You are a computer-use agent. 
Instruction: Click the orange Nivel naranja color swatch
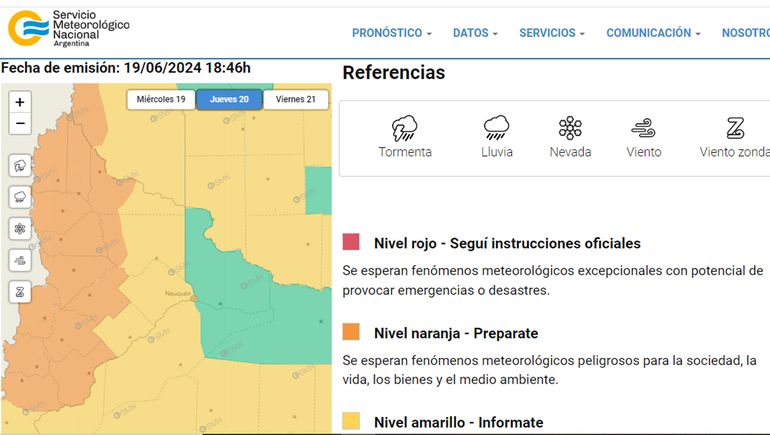(351, 332)
